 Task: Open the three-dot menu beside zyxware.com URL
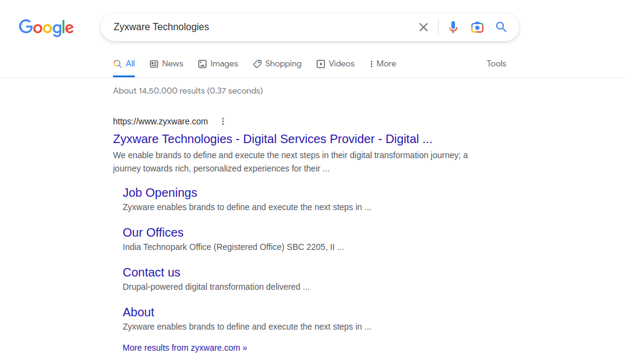click(223, 121)
